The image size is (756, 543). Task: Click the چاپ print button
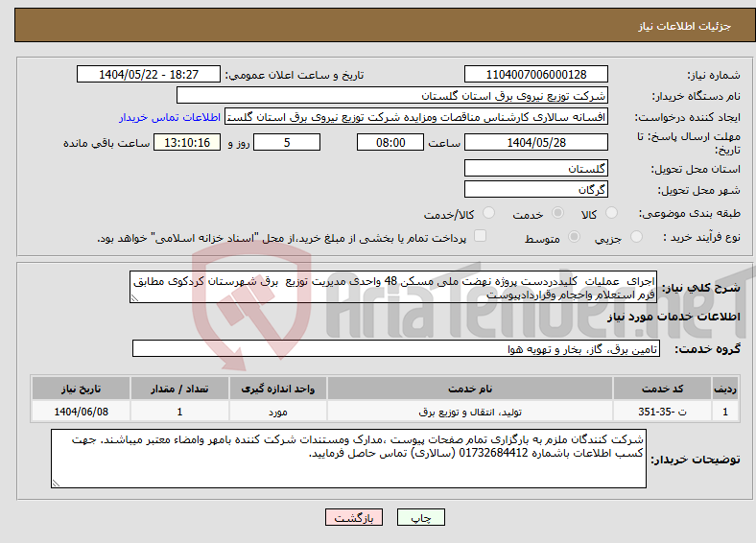421,517
